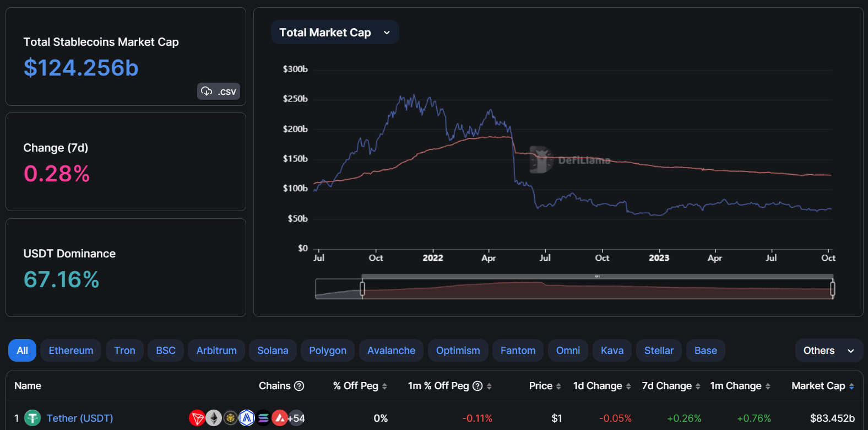Open the 1m % Off Peg help icon
868x430 pixels.
pos(478,386)
